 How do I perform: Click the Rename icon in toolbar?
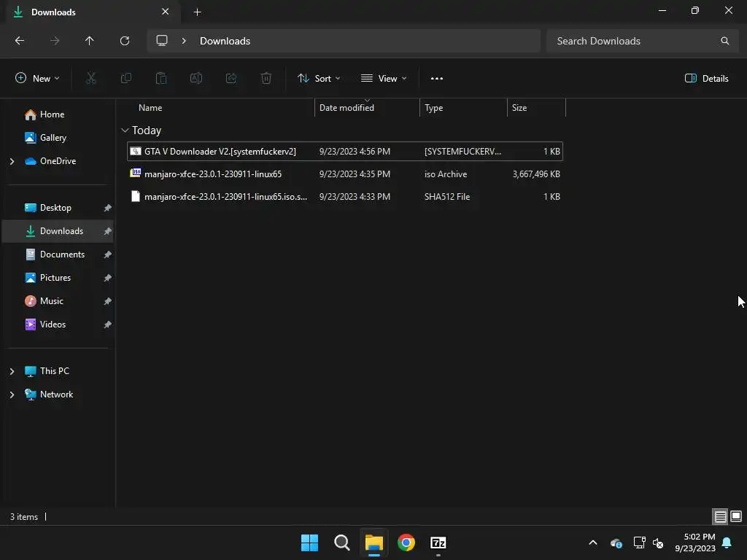click(x=196, y=78)
